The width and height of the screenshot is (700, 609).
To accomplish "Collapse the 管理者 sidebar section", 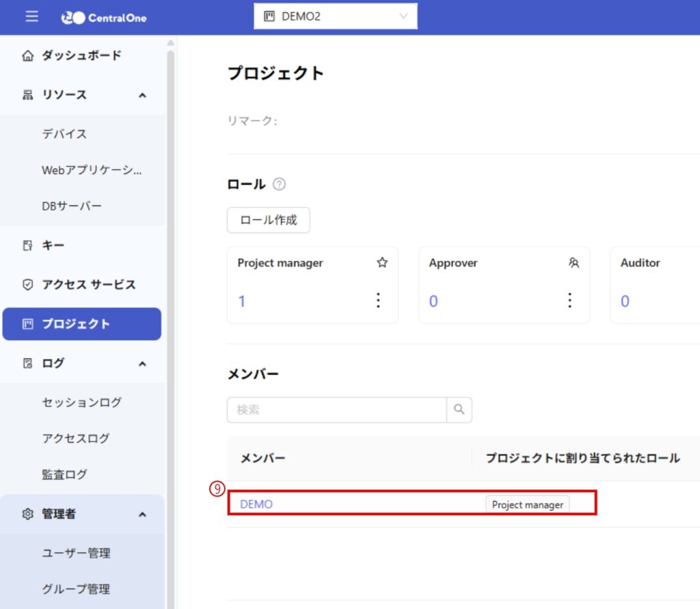I will (x=142, y=514).
